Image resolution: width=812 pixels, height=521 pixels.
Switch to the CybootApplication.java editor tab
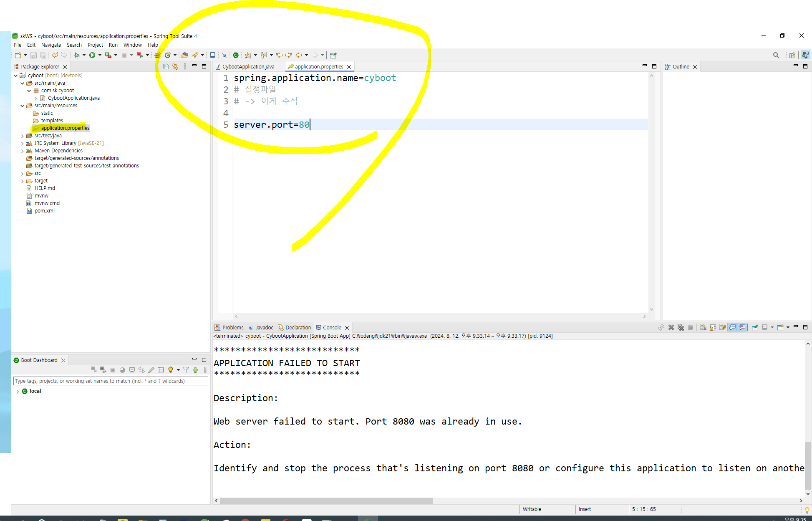pyautogui.click(x=248, y=67)
